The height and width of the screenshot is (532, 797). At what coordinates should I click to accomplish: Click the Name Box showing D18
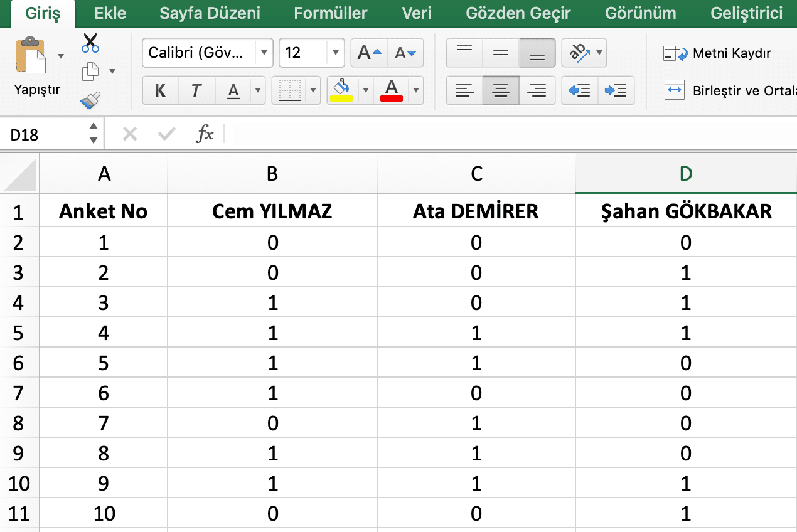pyautogui.click(x=43, y=134)
